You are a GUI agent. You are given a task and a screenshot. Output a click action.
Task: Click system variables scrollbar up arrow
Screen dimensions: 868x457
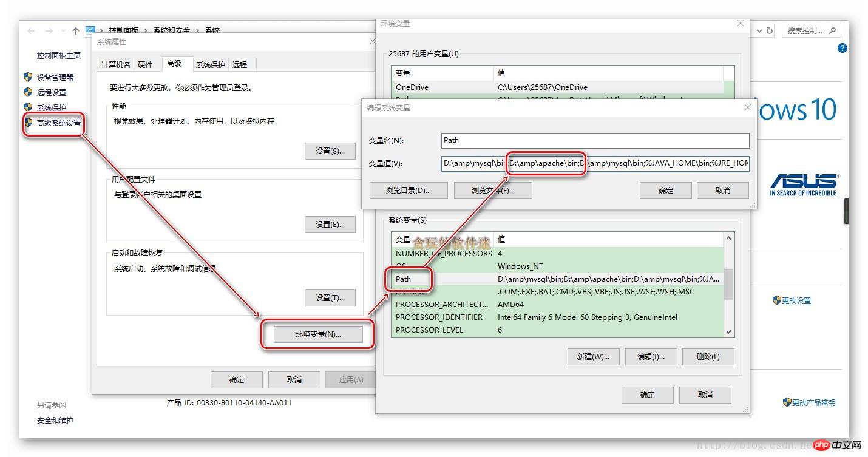(729, 238)
